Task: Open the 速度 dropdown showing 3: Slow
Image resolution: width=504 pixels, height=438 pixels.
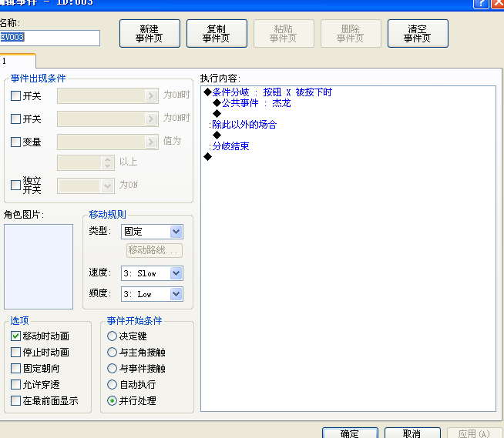Action: coord(152,273)
